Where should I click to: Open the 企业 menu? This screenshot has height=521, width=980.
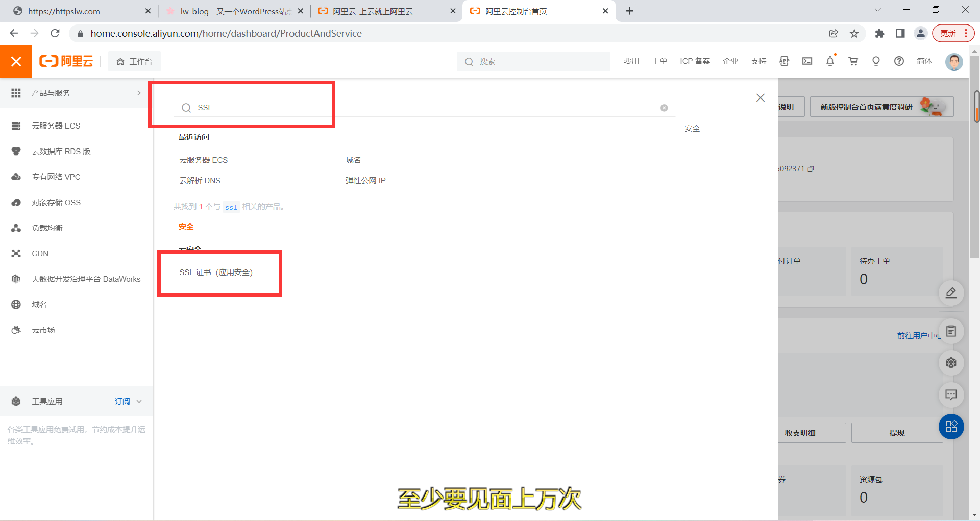click(730, 61)
